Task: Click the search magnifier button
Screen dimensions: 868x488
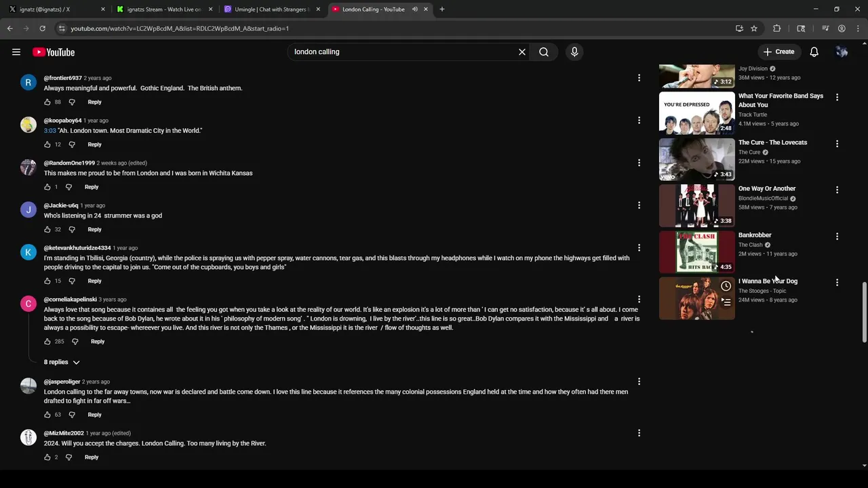Action: tap(544, 52)
